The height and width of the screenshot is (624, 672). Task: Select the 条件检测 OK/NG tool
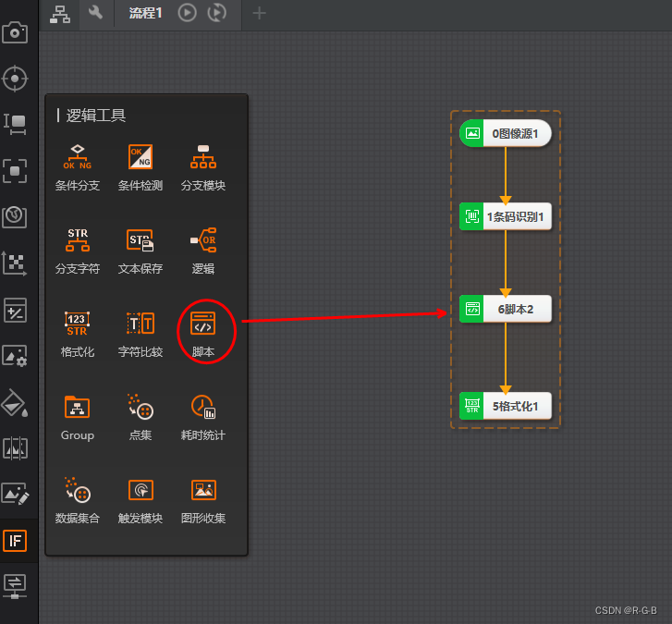(141, 167)
